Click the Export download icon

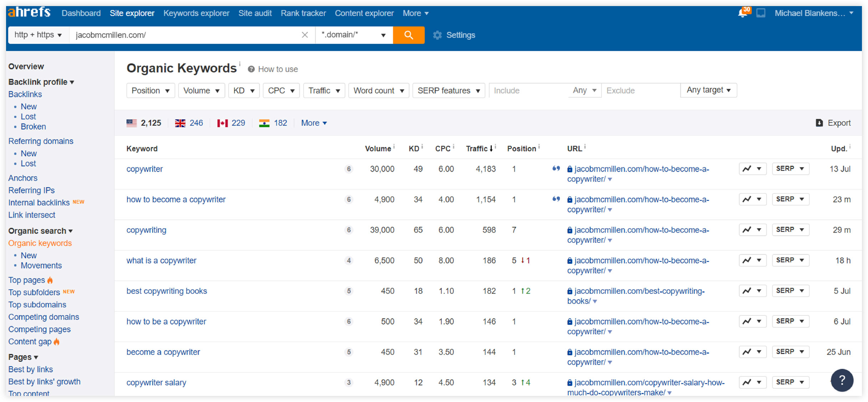tap(819, 123)
